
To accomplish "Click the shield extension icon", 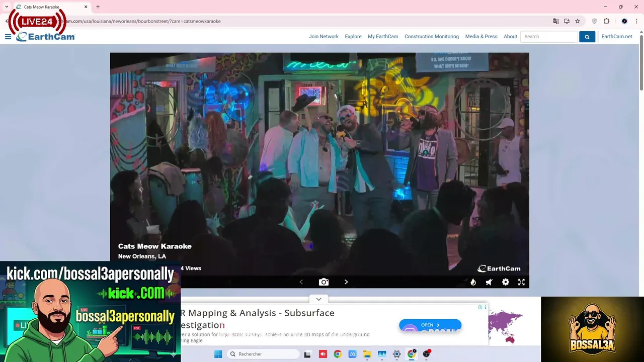I will point(594,21).
